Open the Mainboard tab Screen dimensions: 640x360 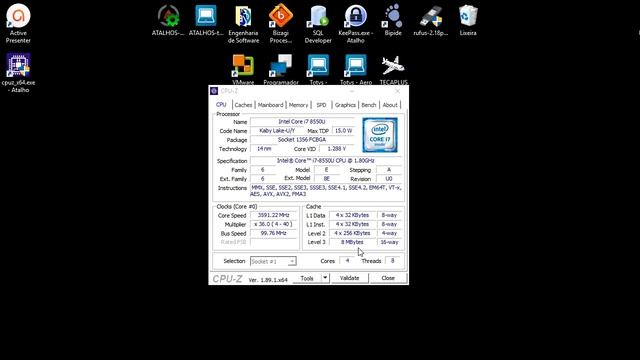pos(270,105)
